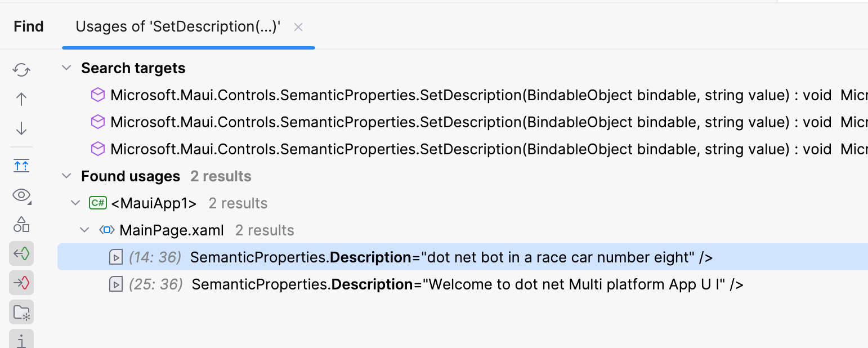
Task: Select the Usages of 'SetDescription(...)' tab
Action: (x=178, y=26)
